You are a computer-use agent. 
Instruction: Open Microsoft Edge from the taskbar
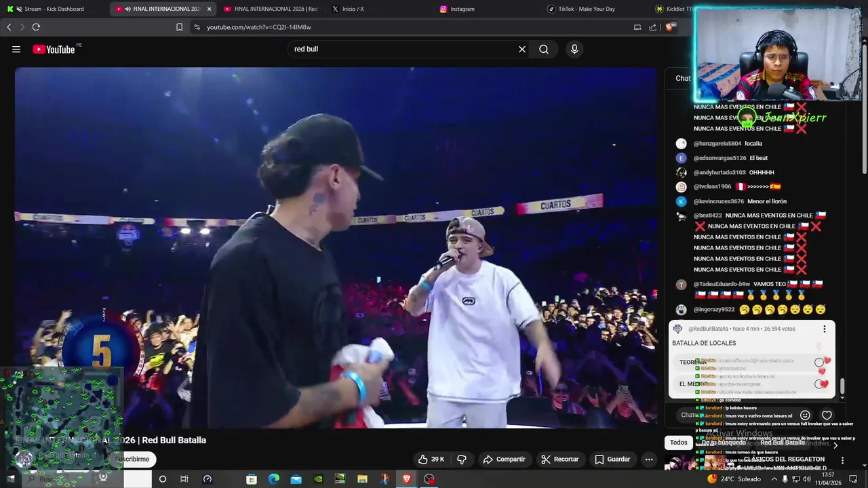pyautogui.click(x=274, y=479)
